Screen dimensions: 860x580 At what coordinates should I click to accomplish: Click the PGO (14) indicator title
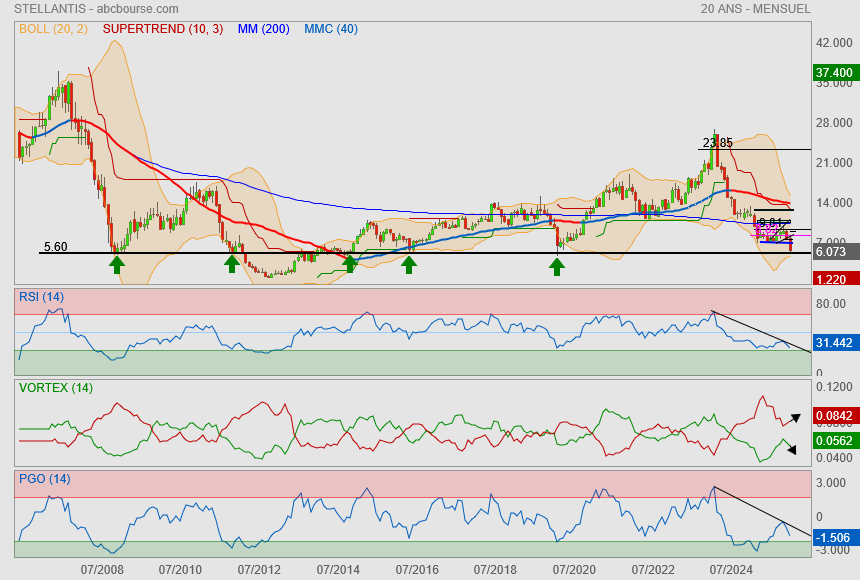point(44,478)
